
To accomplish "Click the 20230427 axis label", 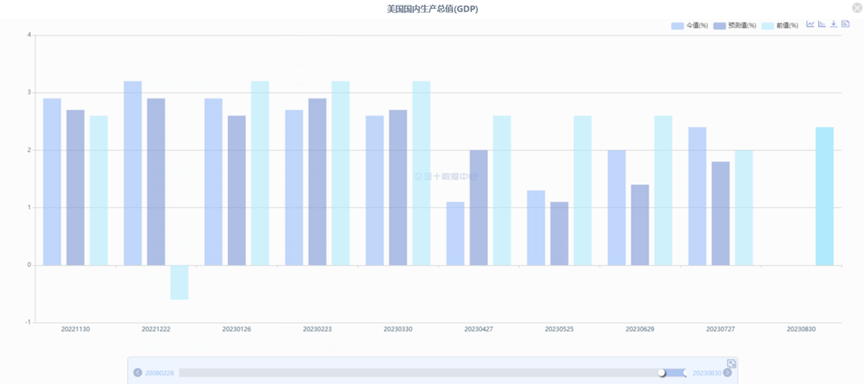I will 478,329.
